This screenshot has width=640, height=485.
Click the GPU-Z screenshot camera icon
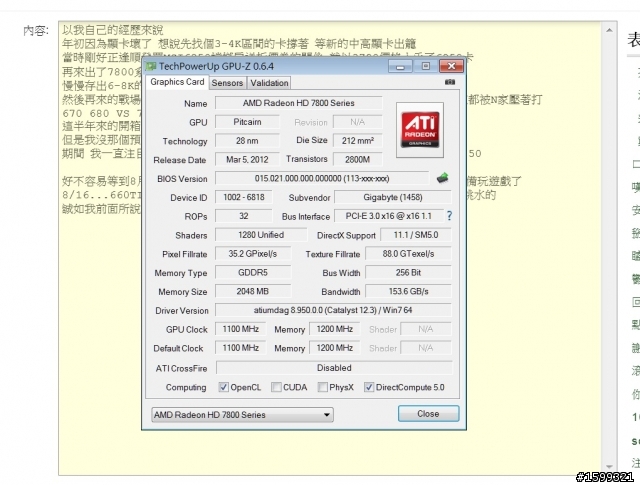tap(449, 82)
